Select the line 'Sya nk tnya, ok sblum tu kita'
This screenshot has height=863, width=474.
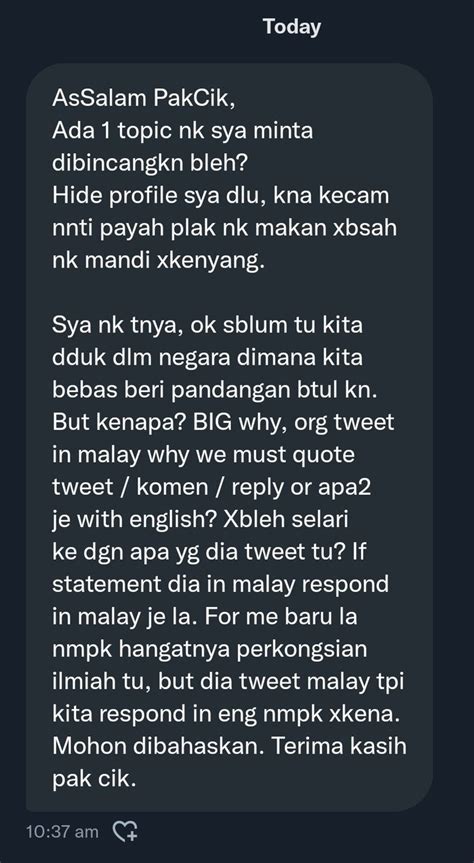(x=208, y=325)
